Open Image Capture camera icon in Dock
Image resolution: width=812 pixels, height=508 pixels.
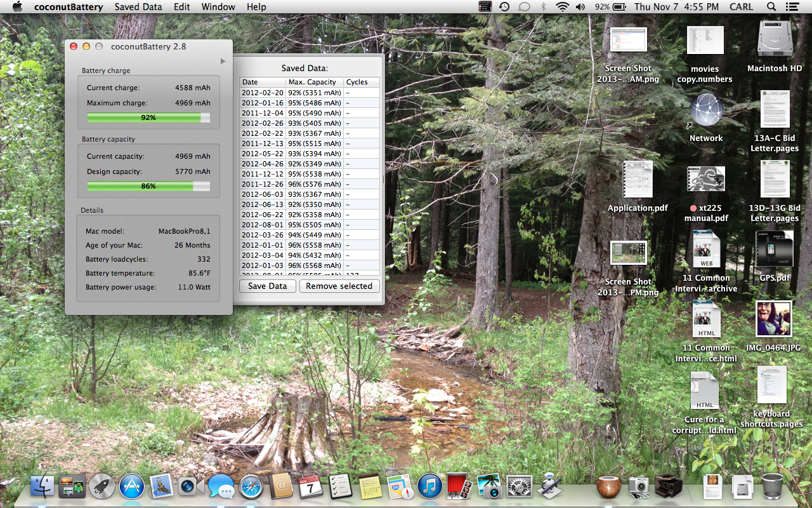click(x=639, y=486)
